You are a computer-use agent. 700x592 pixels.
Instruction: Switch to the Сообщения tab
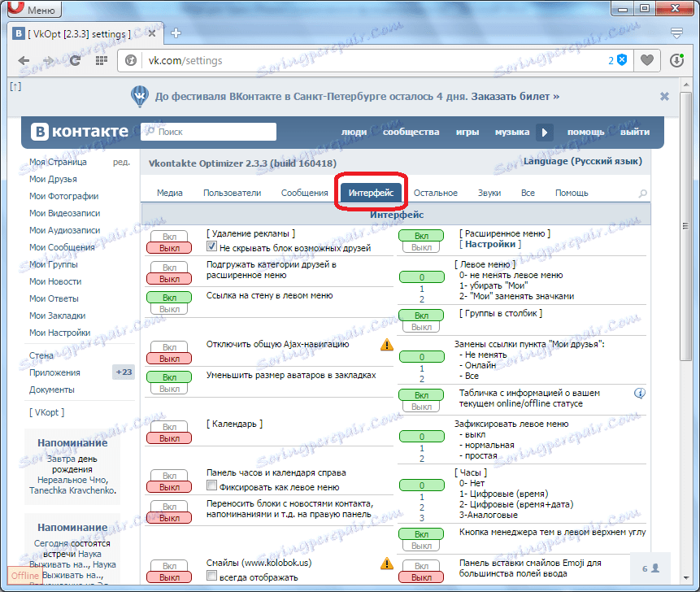(x=304, y=193)
